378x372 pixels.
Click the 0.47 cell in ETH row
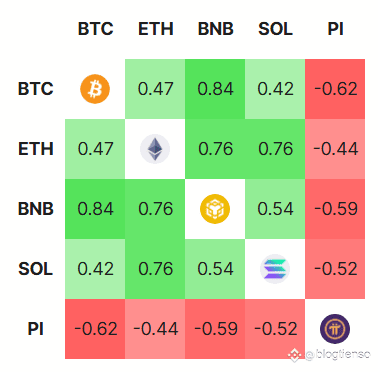[95, 149]
